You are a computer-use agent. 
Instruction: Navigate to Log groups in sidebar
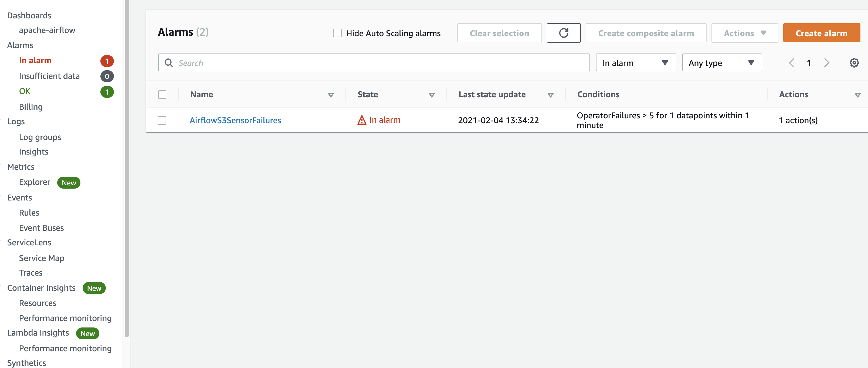[40, 137]
